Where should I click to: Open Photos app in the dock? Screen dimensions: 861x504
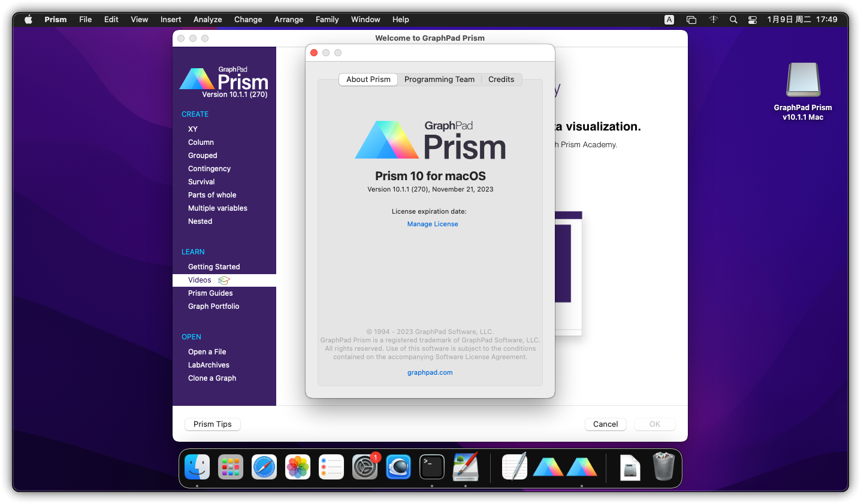298,467
